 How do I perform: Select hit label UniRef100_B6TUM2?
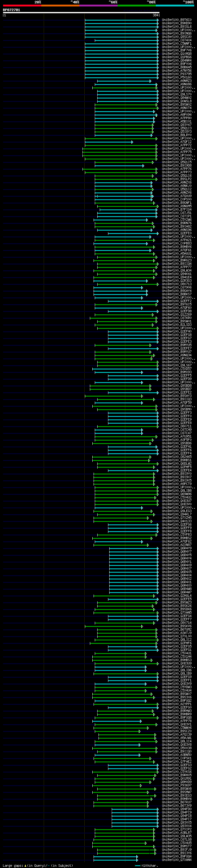tap(177, 629)
